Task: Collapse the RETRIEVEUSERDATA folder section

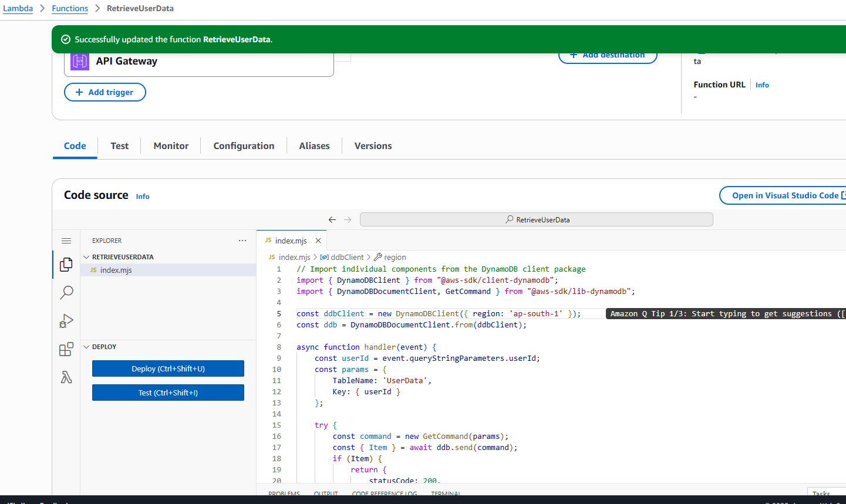Action: 86,257
